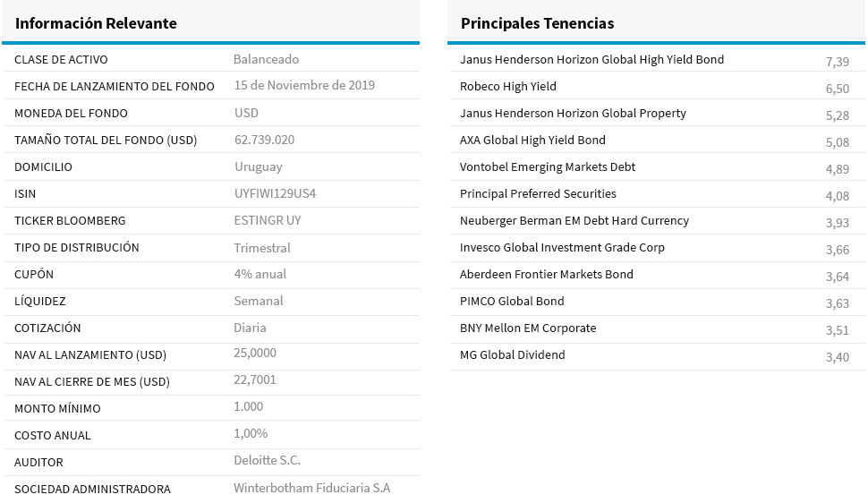
Task: Click Invesco Global Investment Grade Corp
Action: coord(562,248)
